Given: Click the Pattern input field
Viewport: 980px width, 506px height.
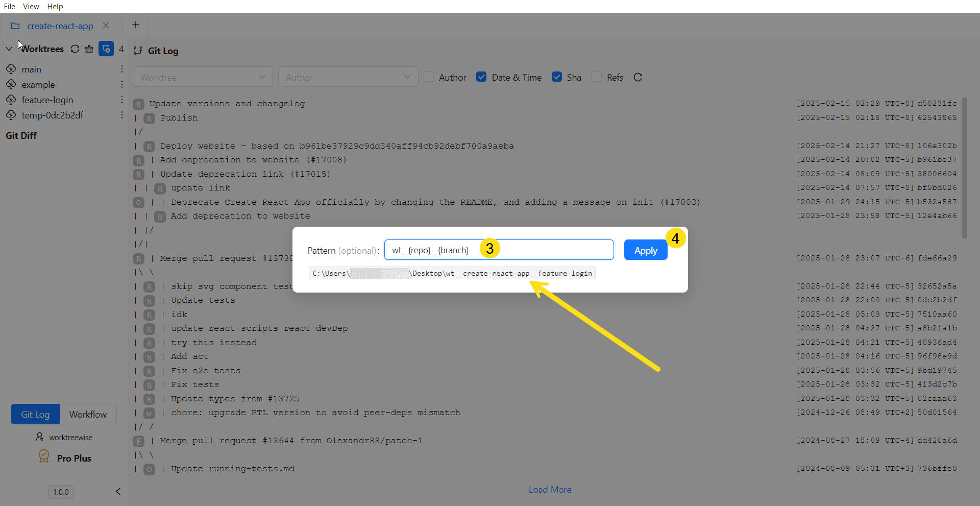Looking at the screenshot, I should pyautogui.click(x=551, y=250).
